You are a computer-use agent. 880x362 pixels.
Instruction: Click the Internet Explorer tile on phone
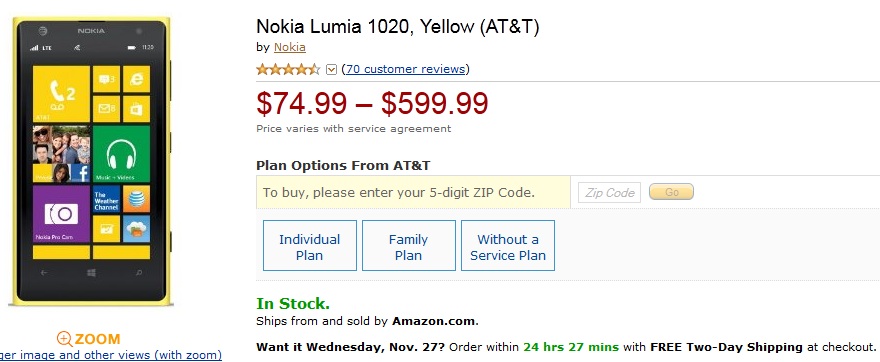pos(136,79)
